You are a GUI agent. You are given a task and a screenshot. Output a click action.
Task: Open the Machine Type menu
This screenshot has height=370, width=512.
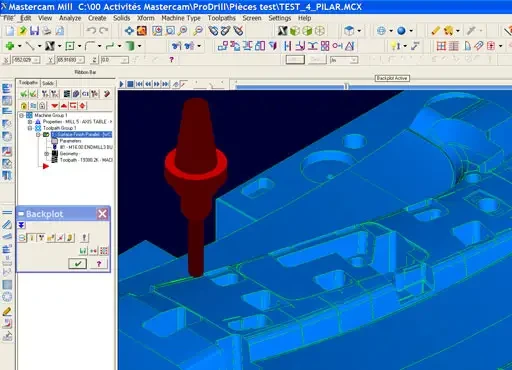(181, 18)
